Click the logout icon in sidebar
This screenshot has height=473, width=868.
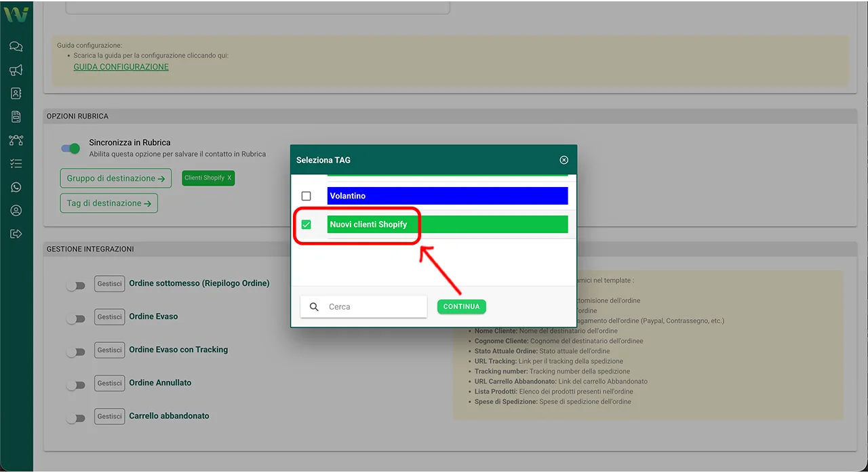16,234
